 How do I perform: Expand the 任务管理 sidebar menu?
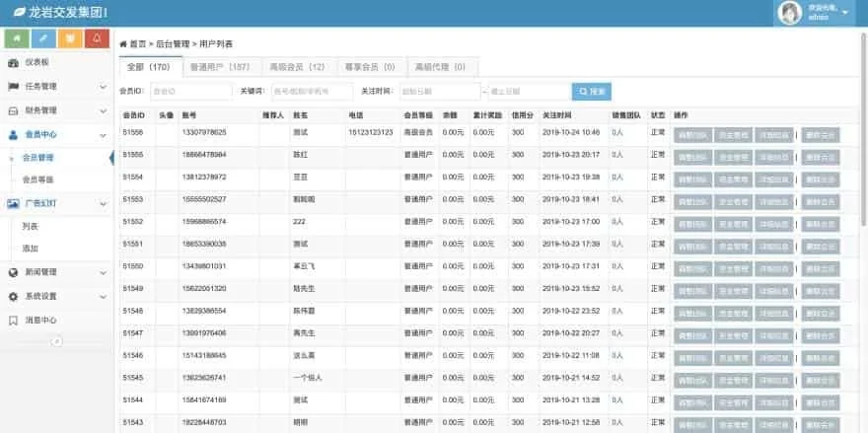[55, 87]
